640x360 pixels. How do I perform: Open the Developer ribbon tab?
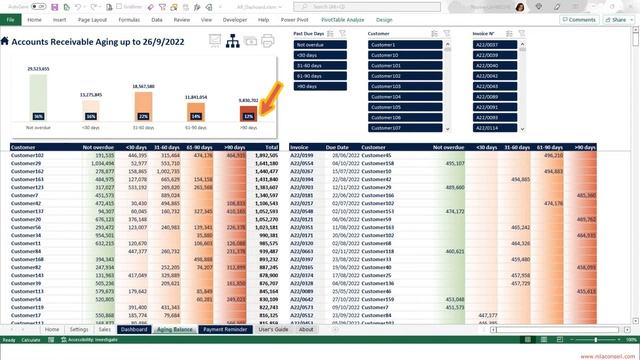[x=235, y=20]
